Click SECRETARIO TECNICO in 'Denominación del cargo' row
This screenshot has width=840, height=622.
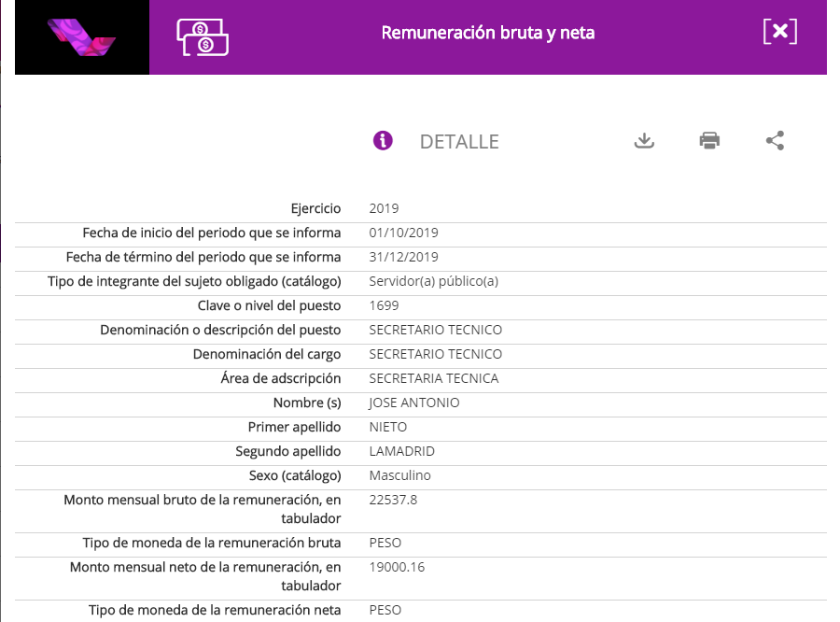click(436, 354)
